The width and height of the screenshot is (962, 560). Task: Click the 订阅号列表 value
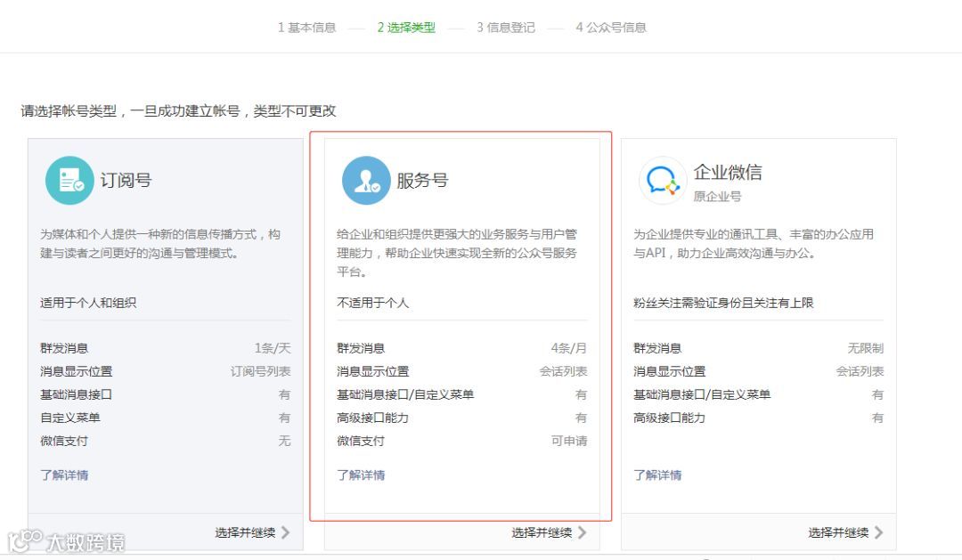tap(260, 371)
